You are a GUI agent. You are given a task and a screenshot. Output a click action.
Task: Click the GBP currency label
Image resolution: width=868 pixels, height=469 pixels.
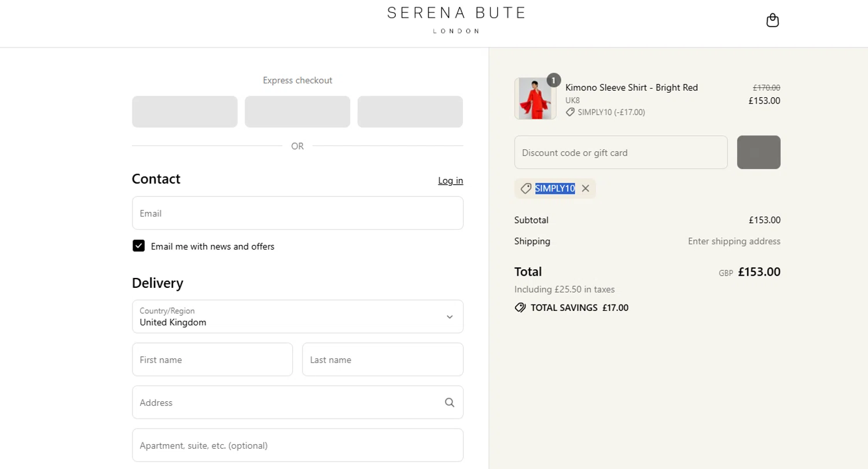click(726, 273)
